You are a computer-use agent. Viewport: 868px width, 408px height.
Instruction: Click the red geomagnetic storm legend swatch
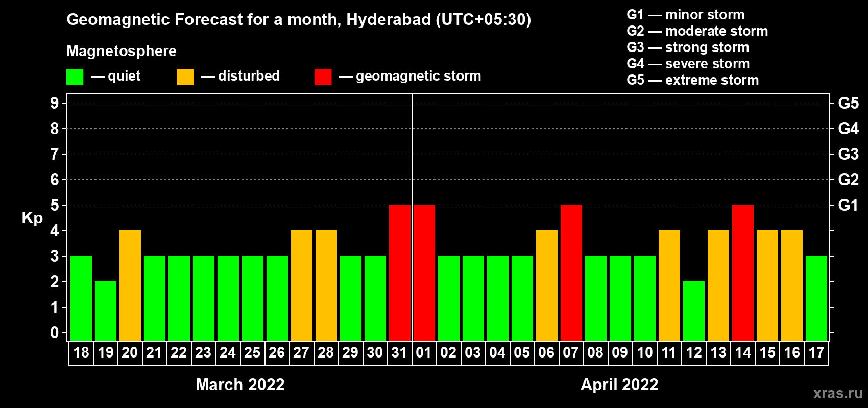click(x=323, y=77)
